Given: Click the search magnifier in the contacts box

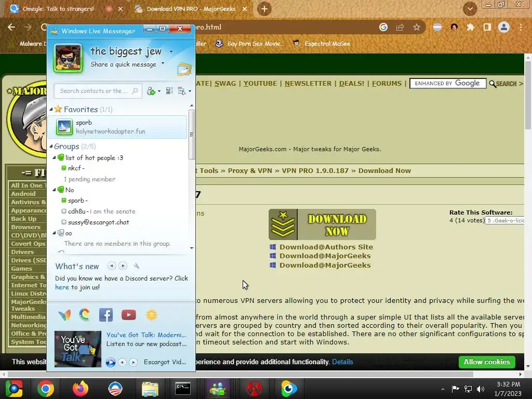Looking at the screenshot, I should pyautogui.click(x=135, y=90).
